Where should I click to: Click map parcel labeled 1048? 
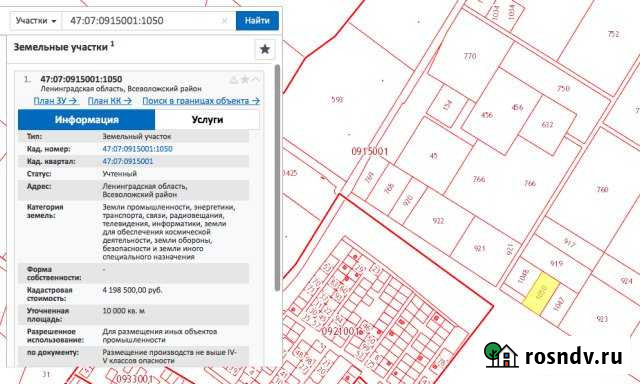point(523,276)
